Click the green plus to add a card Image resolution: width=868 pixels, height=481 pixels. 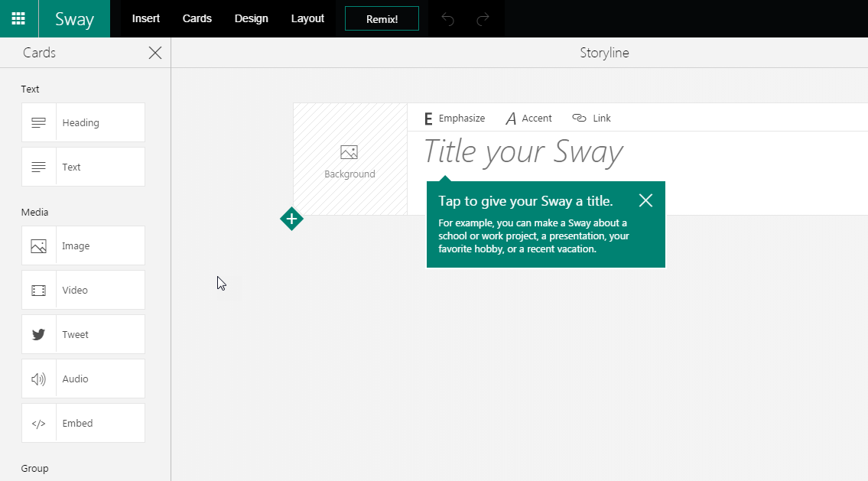291,219
